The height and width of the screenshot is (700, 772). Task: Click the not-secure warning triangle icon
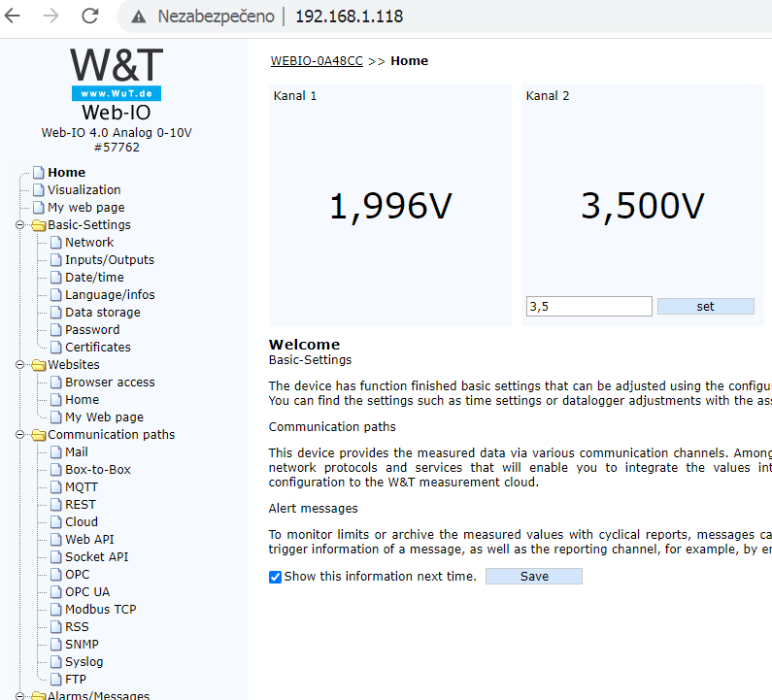tap(139, 17)
